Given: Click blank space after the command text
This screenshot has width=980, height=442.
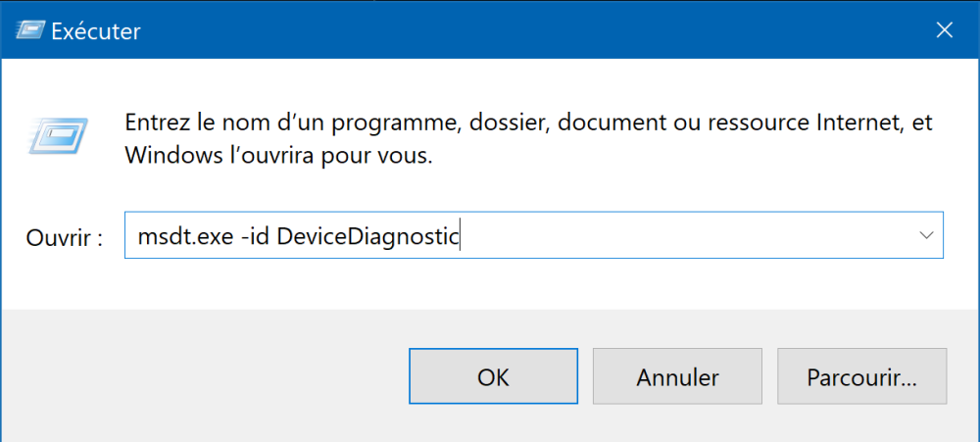Looking at the screenshot, I should [x=686, y=236].
